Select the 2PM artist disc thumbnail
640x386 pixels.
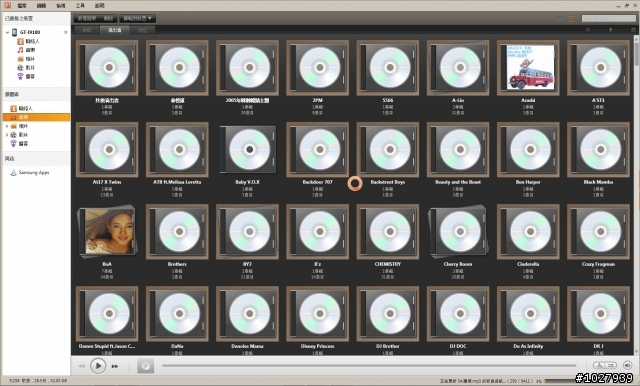coord(318,67)
